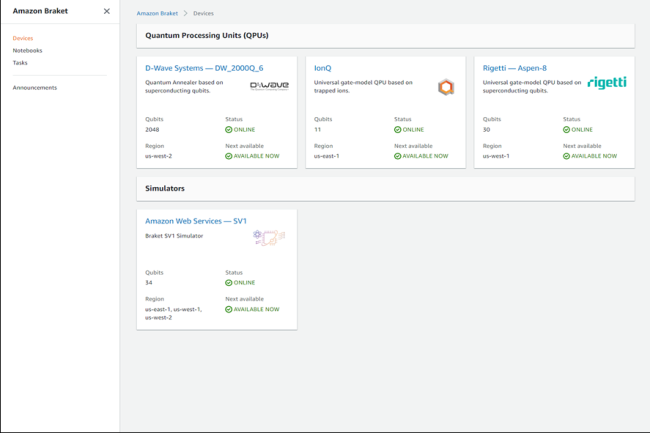This screenshot has height=433, width=650.
Task: Click the D-Wave ONLINE status check icon
Action: tap(229, 130)
